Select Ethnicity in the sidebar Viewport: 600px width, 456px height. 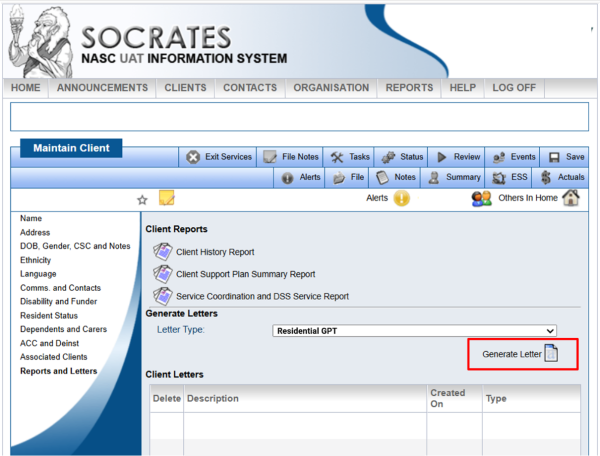pyautogui.click(x=35, y=260)
